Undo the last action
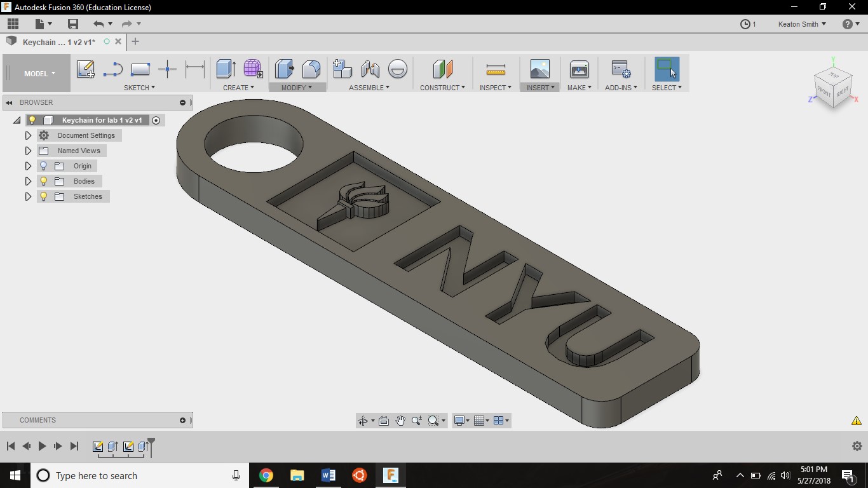This screenshot has width=868, height=488. pos(98,24)
